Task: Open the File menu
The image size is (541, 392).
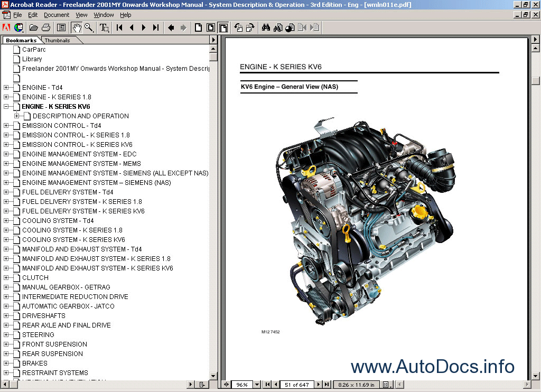Action: (17, 15)
